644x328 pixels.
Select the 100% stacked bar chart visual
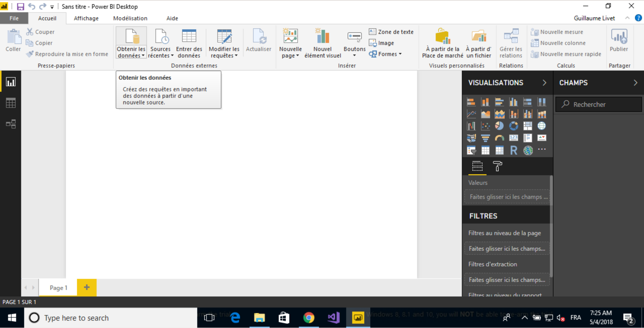(x=528, y=102)
